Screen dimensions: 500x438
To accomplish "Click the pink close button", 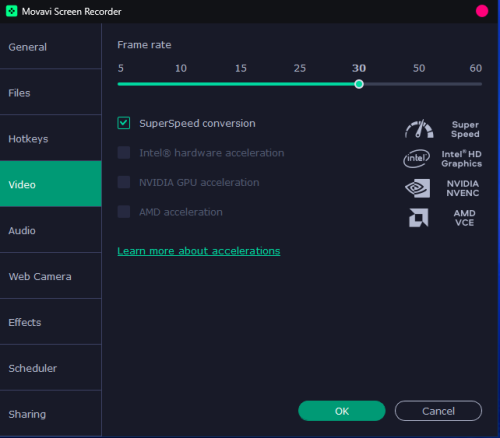I will [482, 11].
